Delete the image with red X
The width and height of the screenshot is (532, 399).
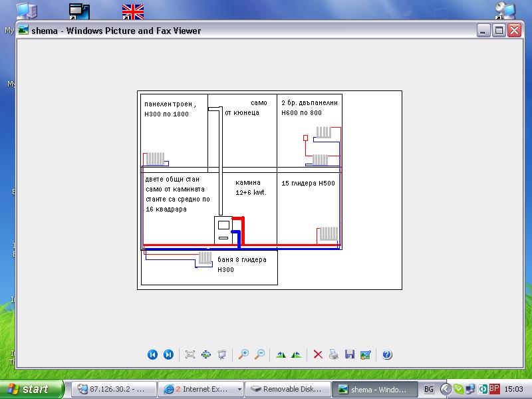point(318,355)
